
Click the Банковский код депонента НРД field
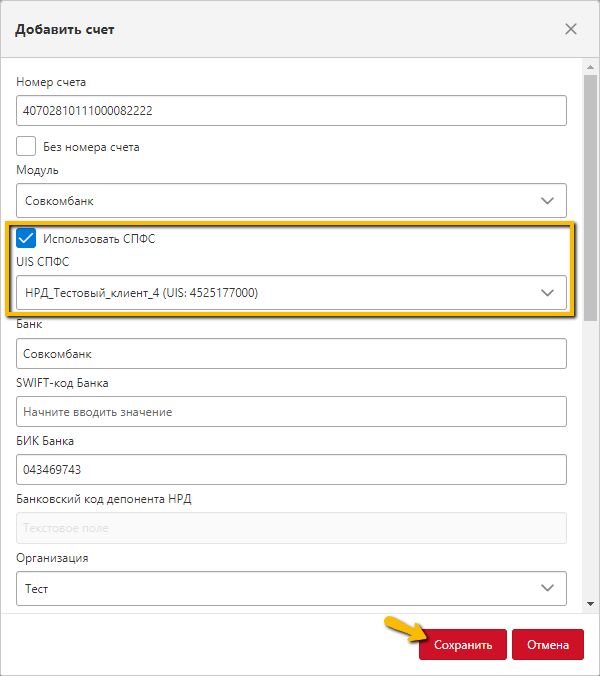click(x=291, y=528)
